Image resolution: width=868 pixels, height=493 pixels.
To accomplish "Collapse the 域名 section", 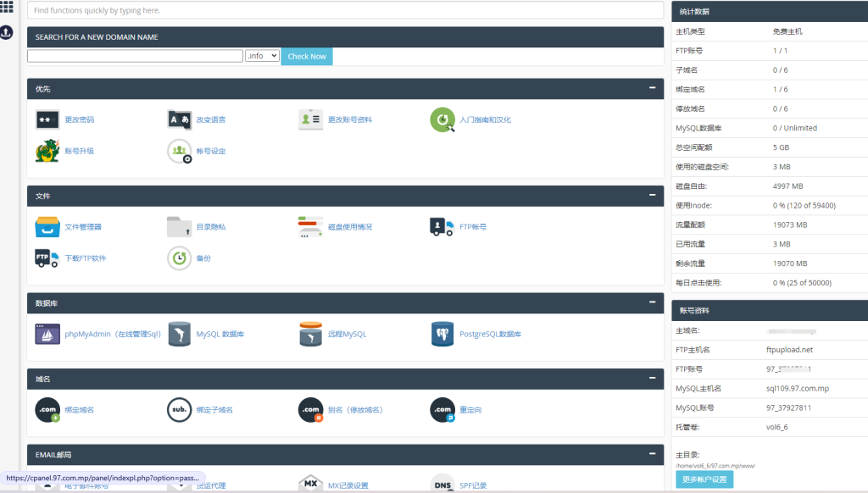I will coord(652,378).
